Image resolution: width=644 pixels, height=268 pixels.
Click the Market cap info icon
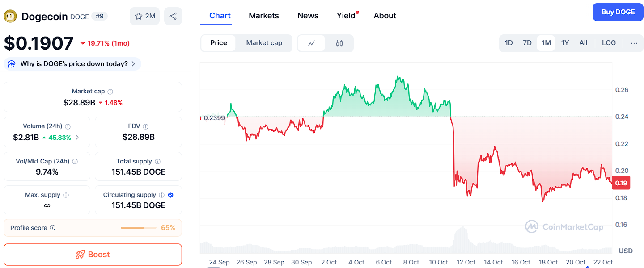point(110,92)
